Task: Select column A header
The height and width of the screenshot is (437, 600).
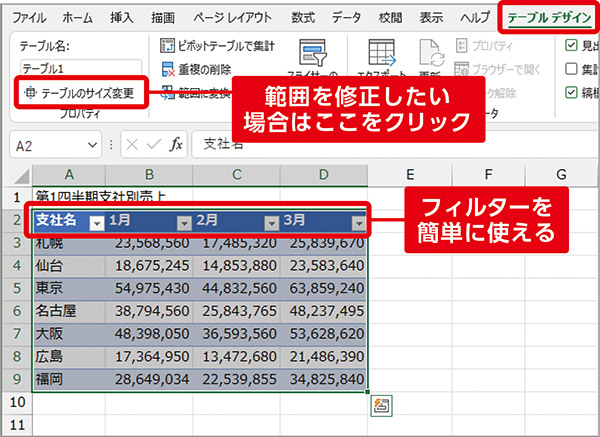Action: (x=69, y=175)
